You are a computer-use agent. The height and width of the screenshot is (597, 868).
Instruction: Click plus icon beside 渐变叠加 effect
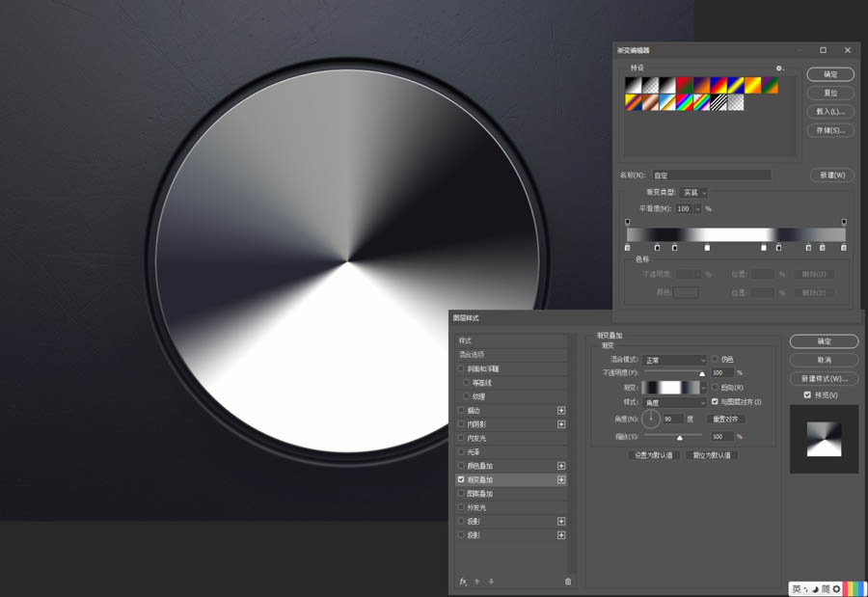561,479
